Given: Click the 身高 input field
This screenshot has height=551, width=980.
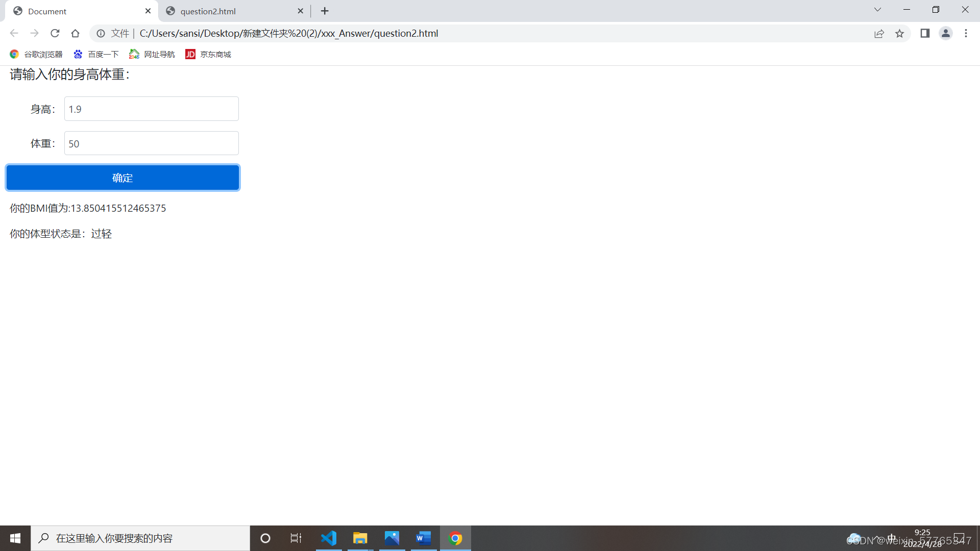Looking at the screenshot, I should pos(151,109).
